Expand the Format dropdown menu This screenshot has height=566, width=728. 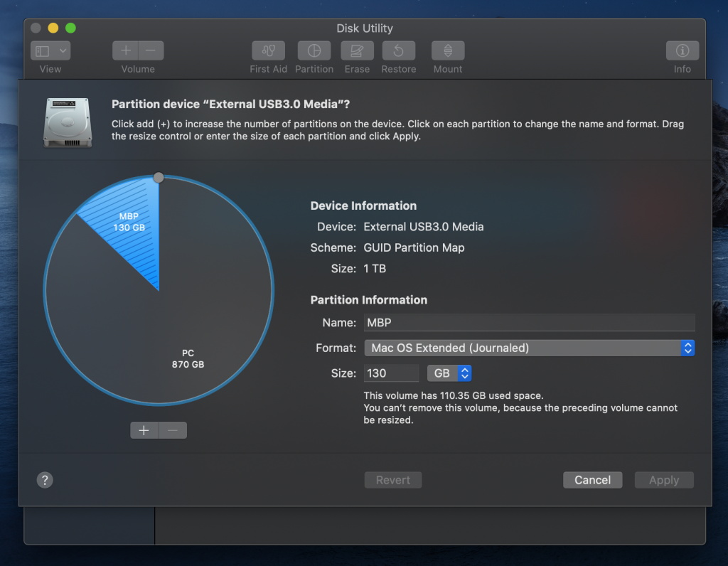point(528,348)
